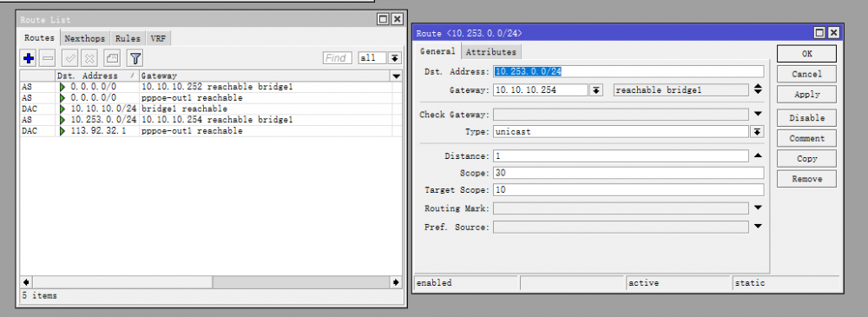This screenshot has width=868, height=317.
Task: Click the remove (minus) toolbar icon
Action: [48, 57]
